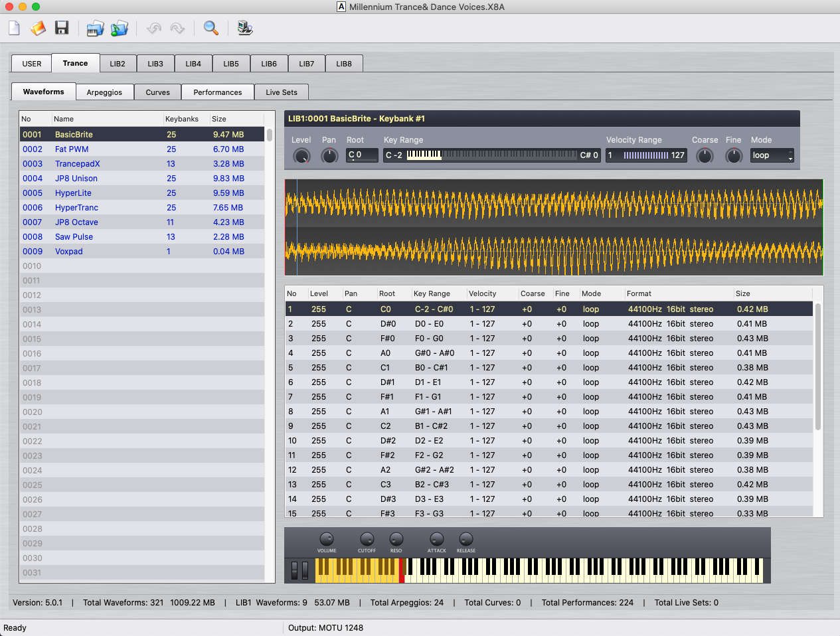The height and width of the screenshot is (636, 840).
Task: Click the Root note field showing C 0
Action: pos(362,155)
